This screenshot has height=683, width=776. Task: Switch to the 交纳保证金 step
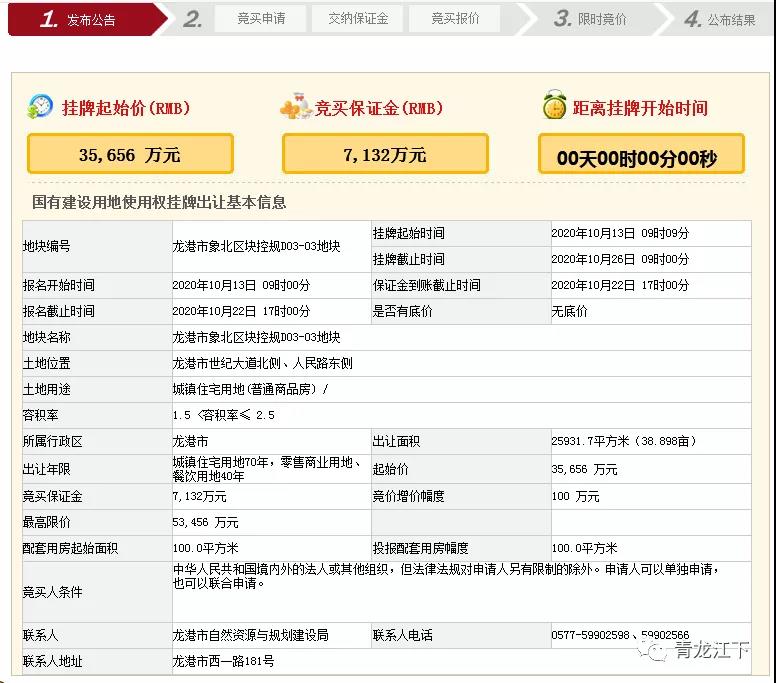pyautogui.click(x=357, y=19)
